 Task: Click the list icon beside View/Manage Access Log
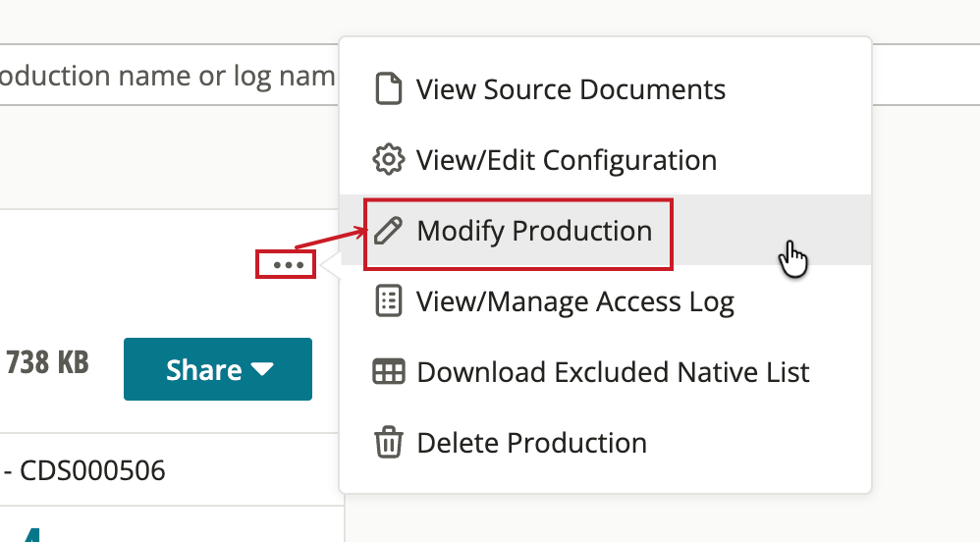(x=388, y=301)
